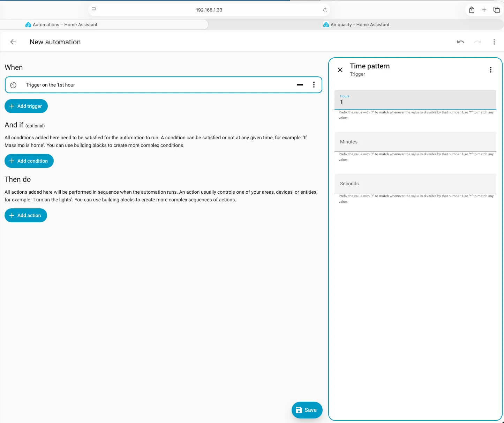Click the Add condition button
This screenshot has height=423, width=504.
[29, 161]
